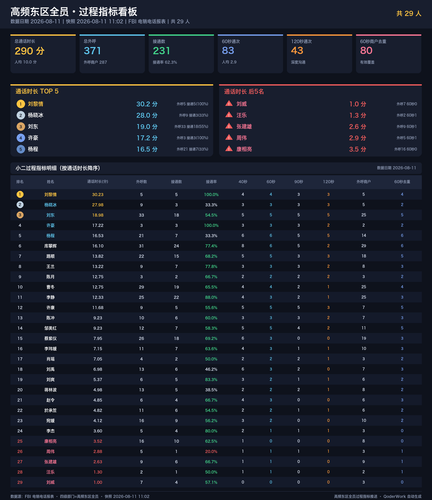Screen dimensions: 432x500
Task: Click the 4.85 duration cell in rank 21 row
Action: 98,400
